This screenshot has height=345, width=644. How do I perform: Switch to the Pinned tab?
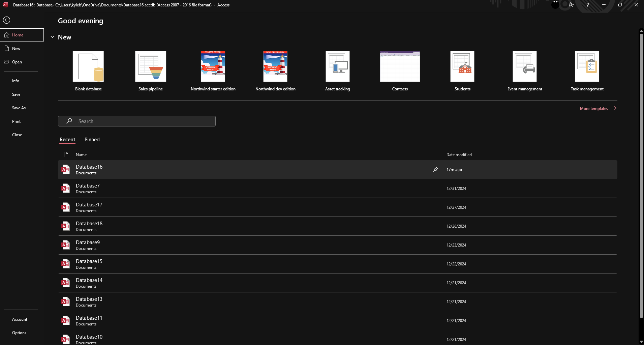92,140
